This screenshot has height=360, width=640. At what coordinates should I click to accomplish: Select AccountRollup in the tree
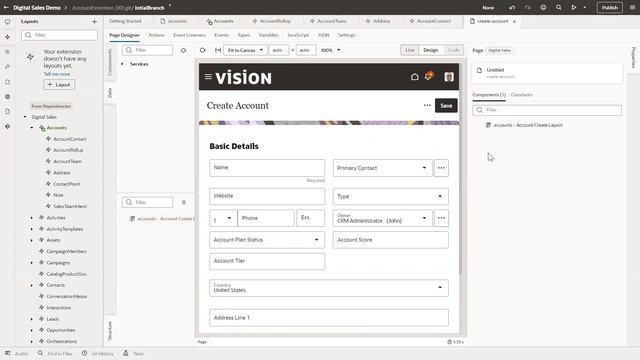click(x=68, y=150)
